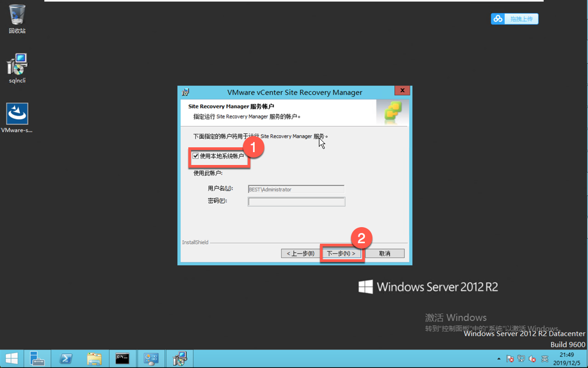Click the 密码 password field
Viewport: 588px width, 368px height.
point(296,201)
